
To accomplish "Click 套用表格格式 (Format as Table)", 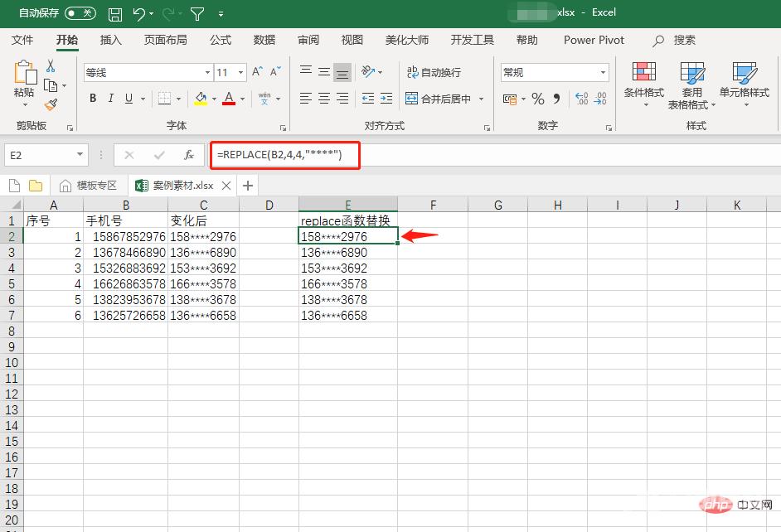I will point(692,83).
